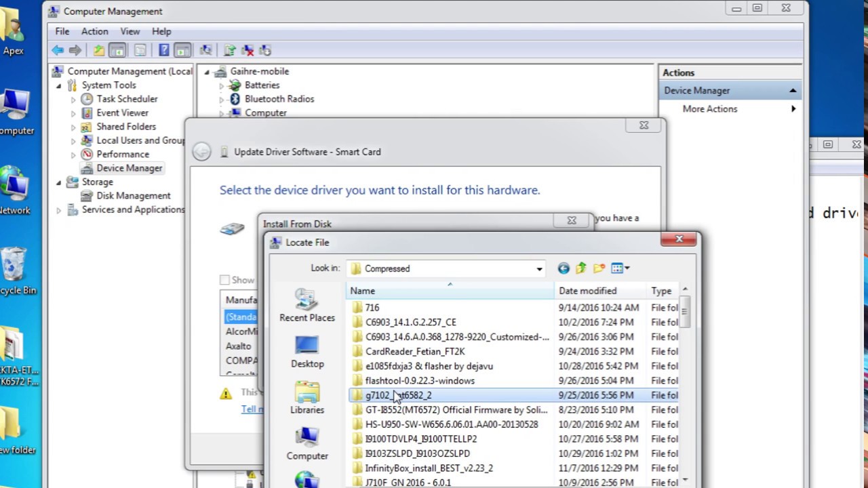The height and width of the screenshot is (488, 868).
Task: Click the Back arrow in Computer Management toolbar
Action: [58, 50]
